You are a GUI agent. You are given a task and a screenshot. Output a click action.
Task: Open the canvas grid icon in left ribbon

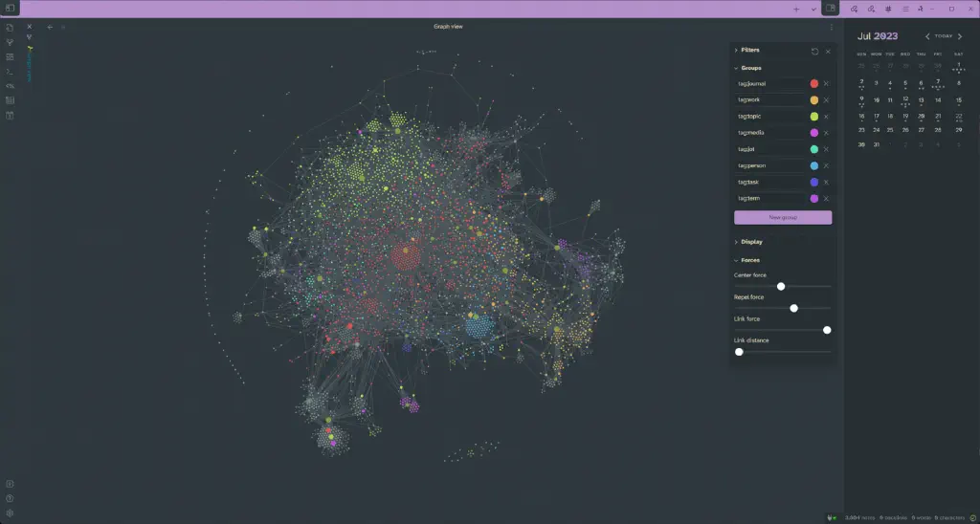pyautogui.click(x=10, y=56)
